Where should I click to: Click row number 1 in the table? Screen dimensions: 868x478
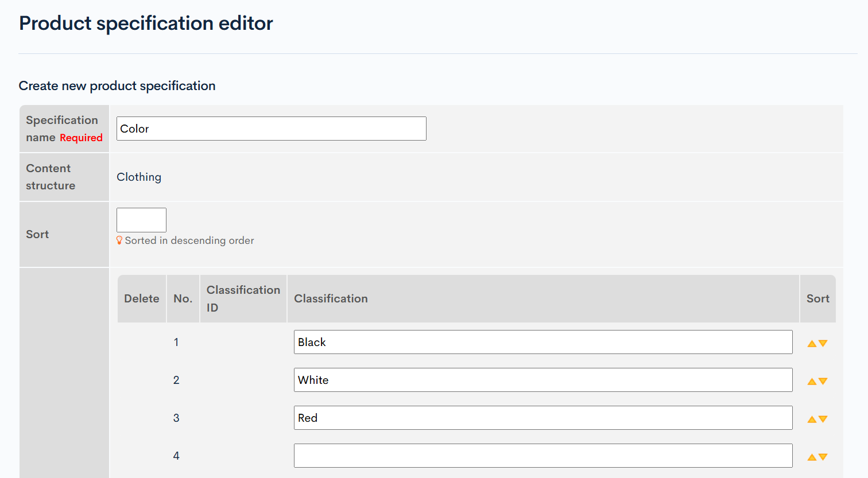tap(176, 342)
